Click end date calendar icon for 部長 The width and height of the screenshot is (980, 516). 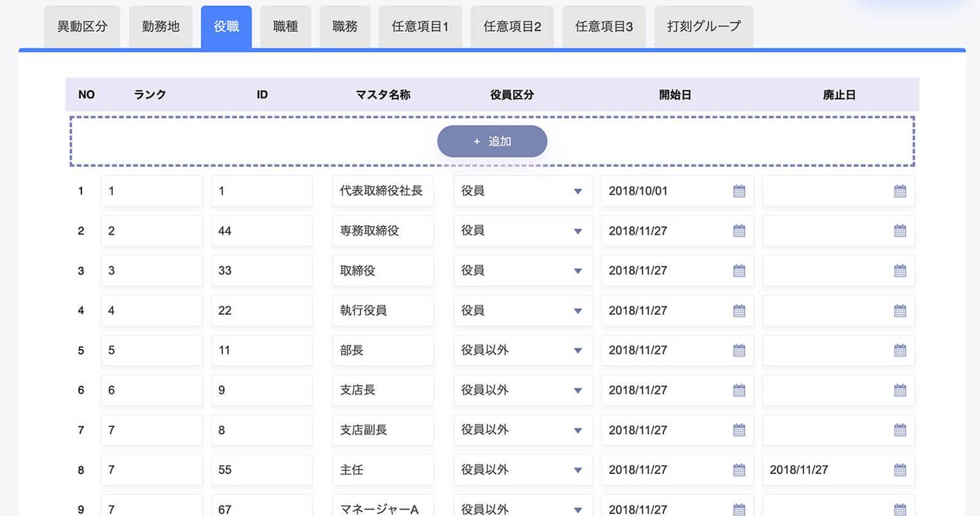[x=900, y=351]
